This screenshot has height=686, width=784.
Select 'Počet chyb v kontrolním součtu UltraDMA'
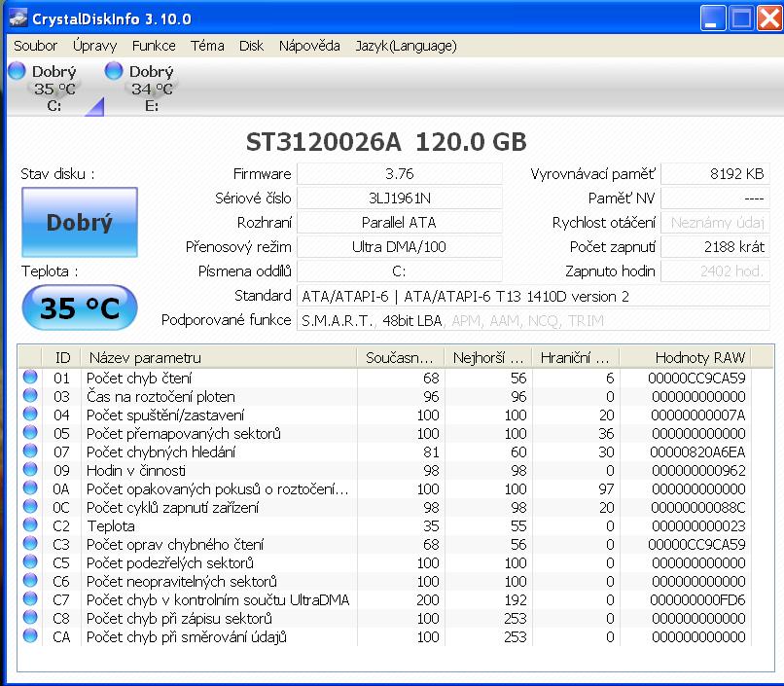point(218,600)
